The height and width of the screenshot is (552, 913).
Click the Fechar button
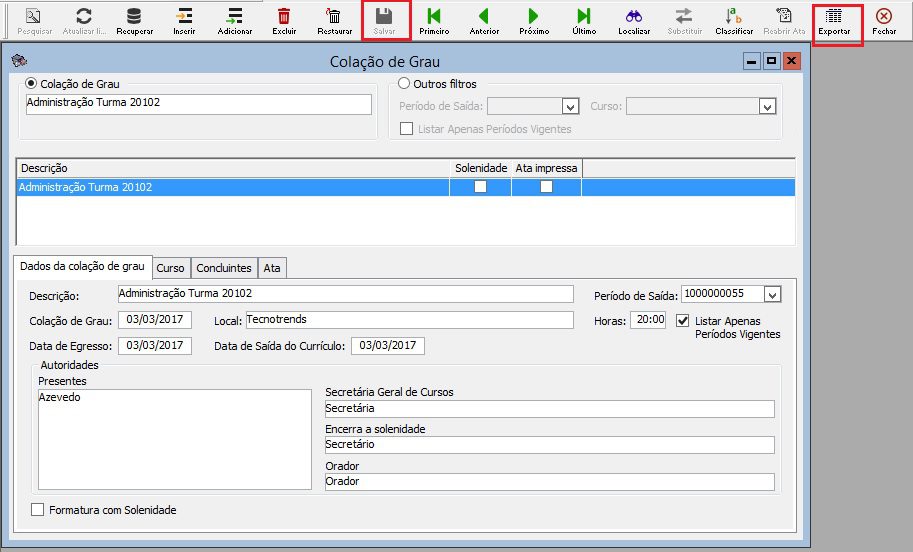(x=884, y=17)
